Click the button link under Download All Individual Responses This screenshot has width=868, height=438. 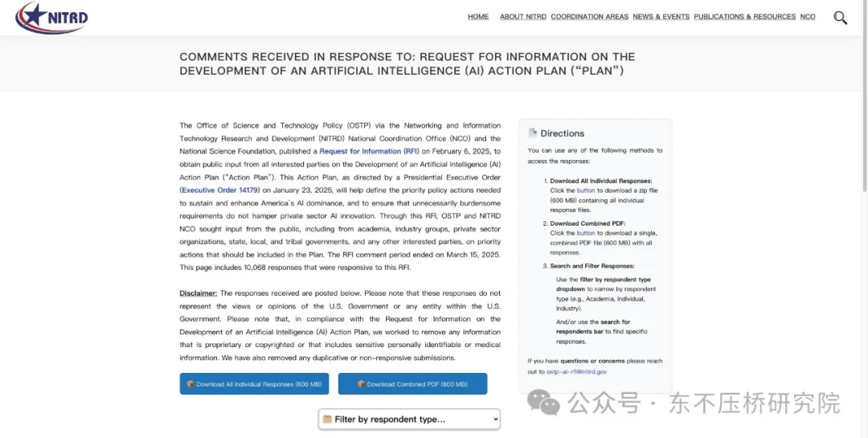pos(586,190)
